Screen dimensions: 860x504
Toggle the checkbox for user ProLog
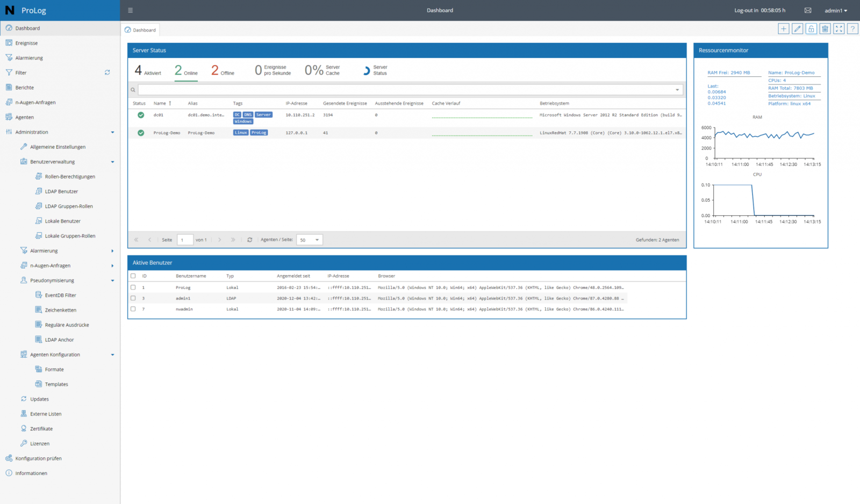133,287
